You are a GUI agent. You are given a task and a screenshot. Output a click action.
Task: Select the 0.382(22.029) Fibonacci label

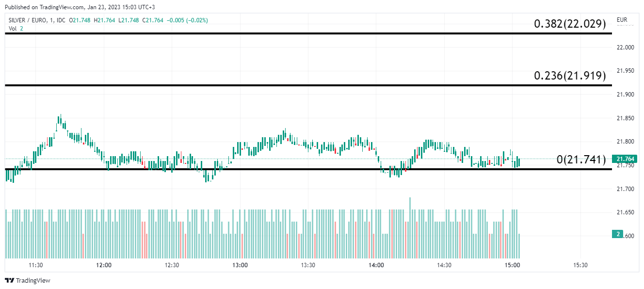pos(570,24)
